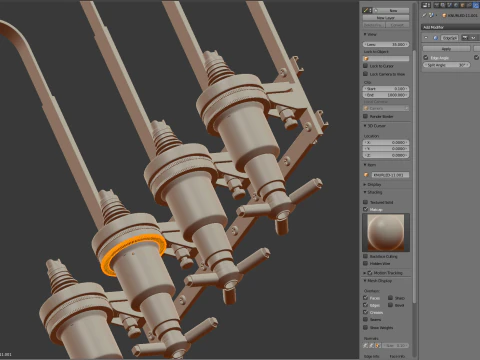Click the matcap sphere preview thumbnail

tap(386, 233)
